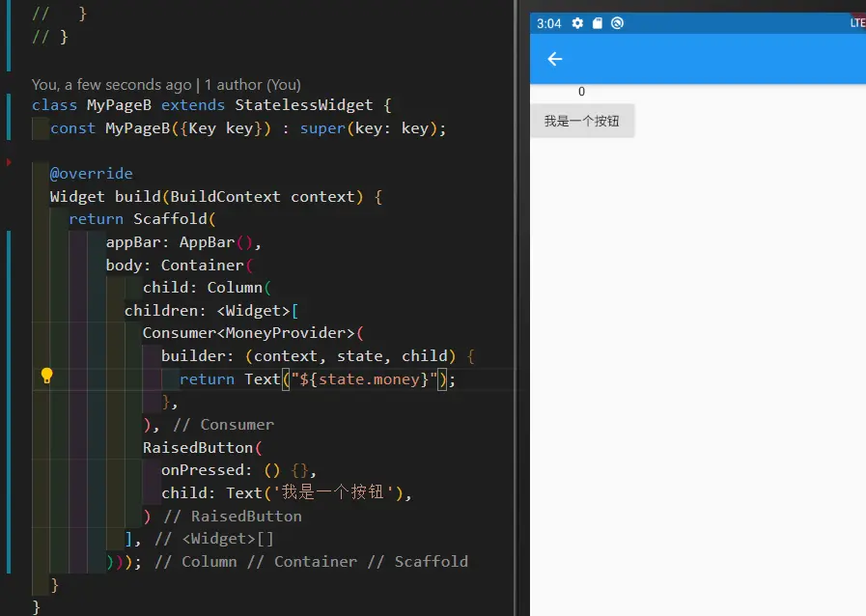Click the 'class' keyword in the MyPageB declaration
This screenshot has height=616, width=866.
pyautogui.click(x=54, y=105)
